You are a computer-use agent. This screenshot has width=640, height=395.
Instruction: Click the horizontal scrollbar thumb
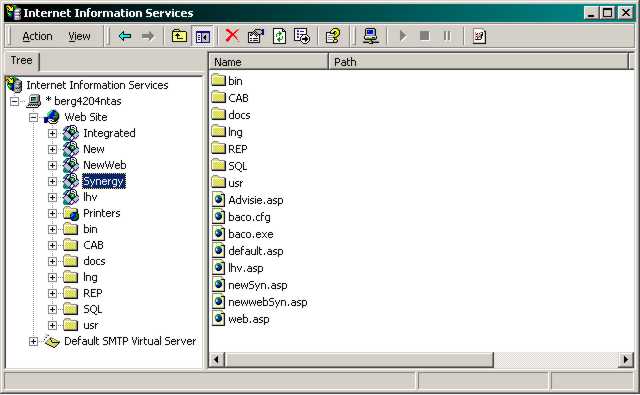(359, 360)
